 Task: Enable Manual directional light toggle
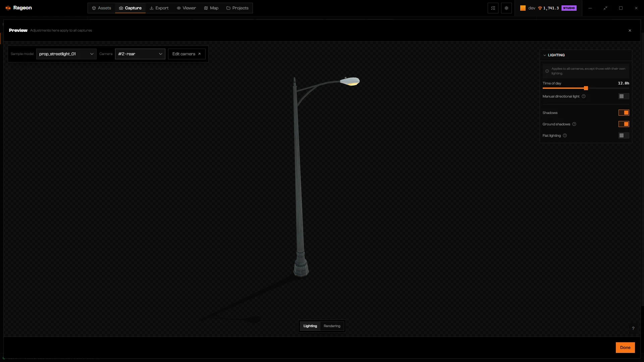click(x=624, y=97)
